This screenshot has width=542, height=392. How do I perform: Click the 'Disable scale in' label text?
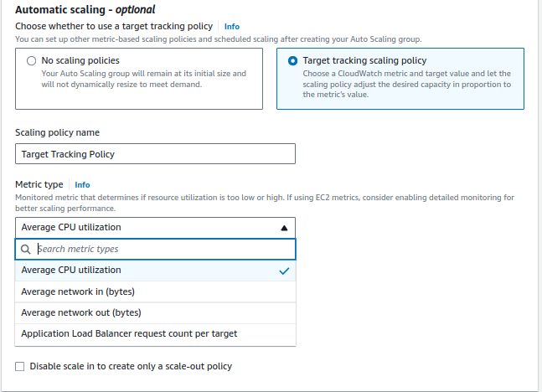(131, 366)
